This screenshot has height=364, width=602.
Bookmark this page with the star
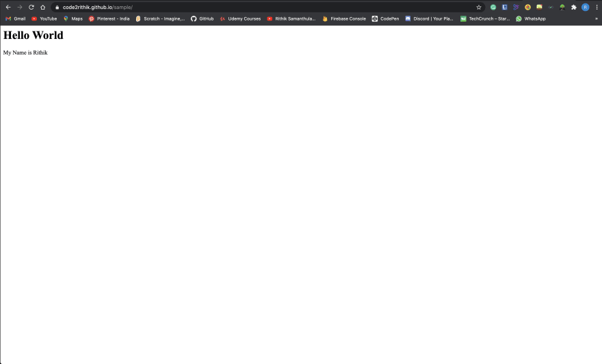(x=479, y=8)
